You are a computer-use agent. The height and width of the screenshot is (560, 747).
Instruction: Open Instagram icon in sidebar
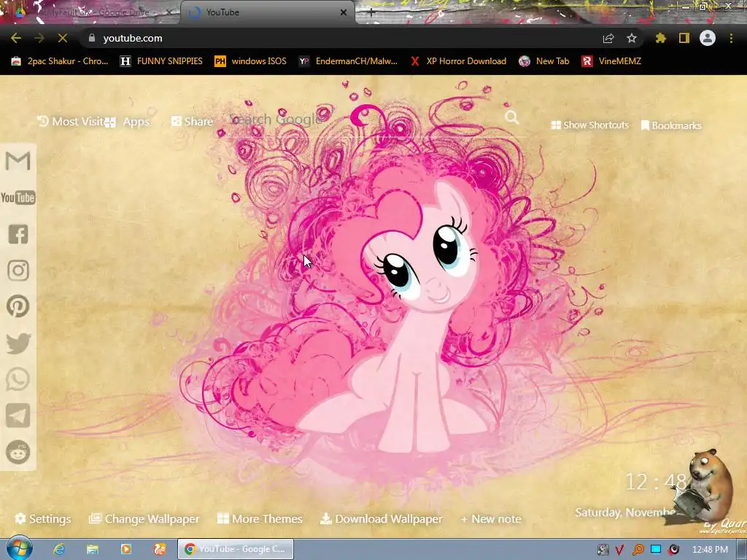pos(18,270)
